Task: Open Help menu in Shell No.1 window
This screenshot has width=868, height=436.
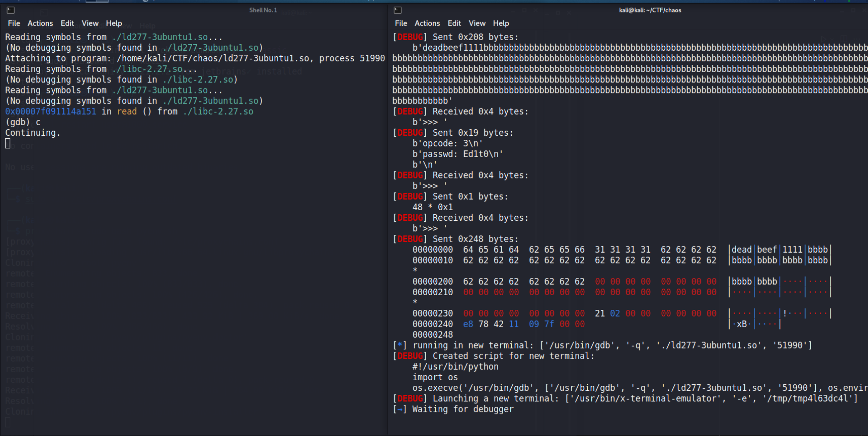Action: coord(114,23)
